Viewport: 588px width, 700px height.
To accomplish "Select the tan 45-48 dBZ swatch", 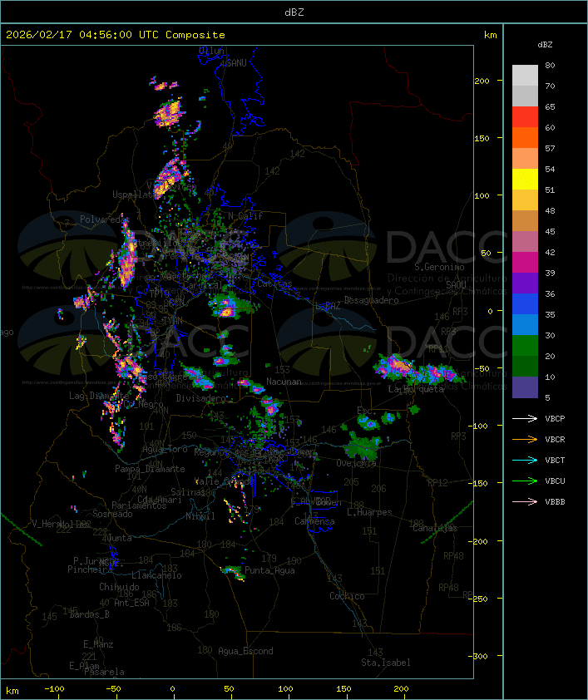I will [x=525, y=220].
